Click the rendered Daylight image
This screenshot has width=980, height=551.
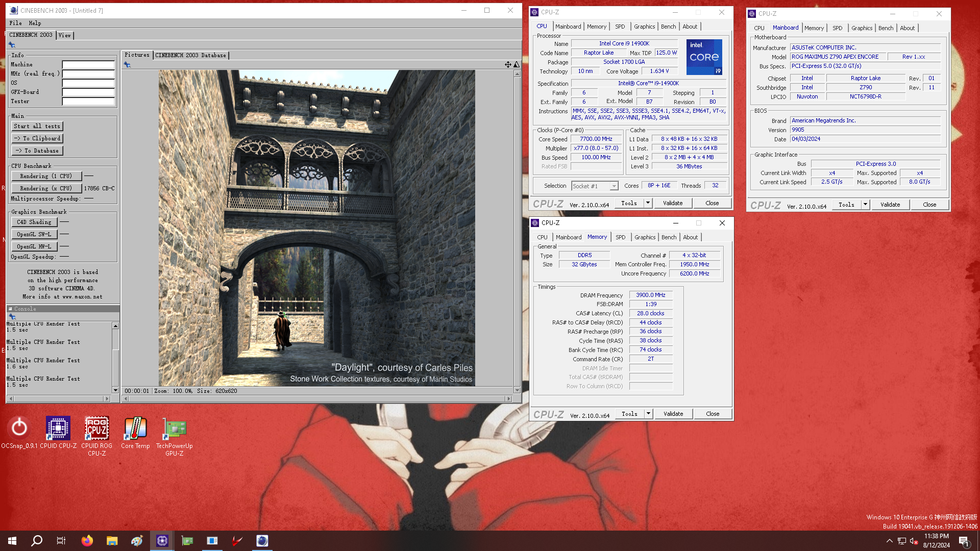coord(316,228)
